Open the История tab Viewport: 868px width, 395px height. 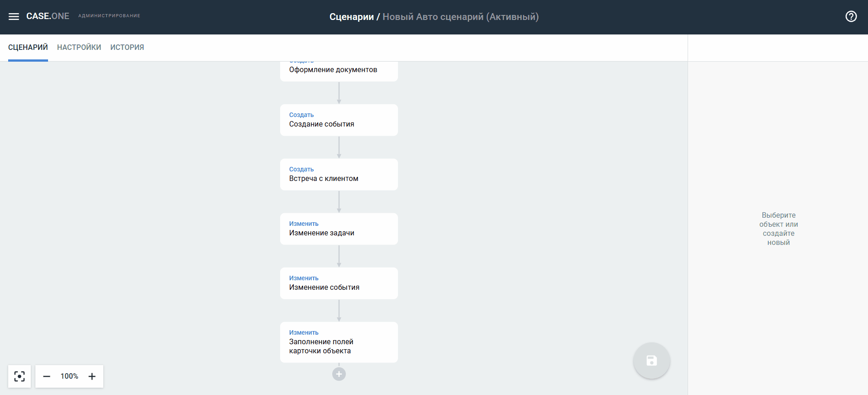click(x=127, y=48)
